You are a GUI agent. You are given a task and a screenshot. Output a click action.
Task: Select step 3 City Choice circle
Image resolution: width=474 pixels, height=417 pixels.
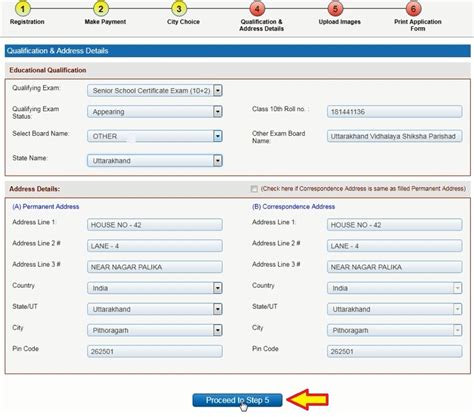coord(179,8)
